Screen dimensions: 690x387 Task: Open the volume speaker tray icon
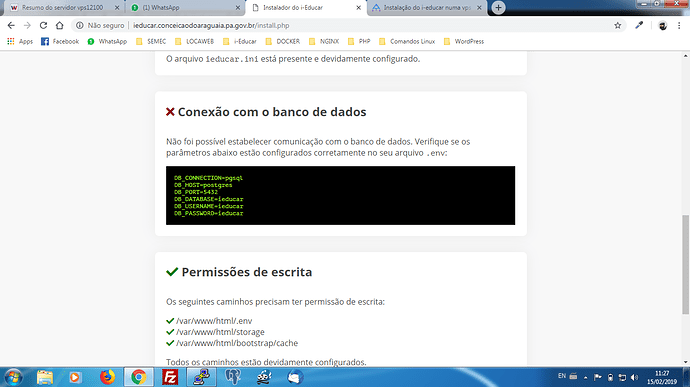[x=634, y=377]
